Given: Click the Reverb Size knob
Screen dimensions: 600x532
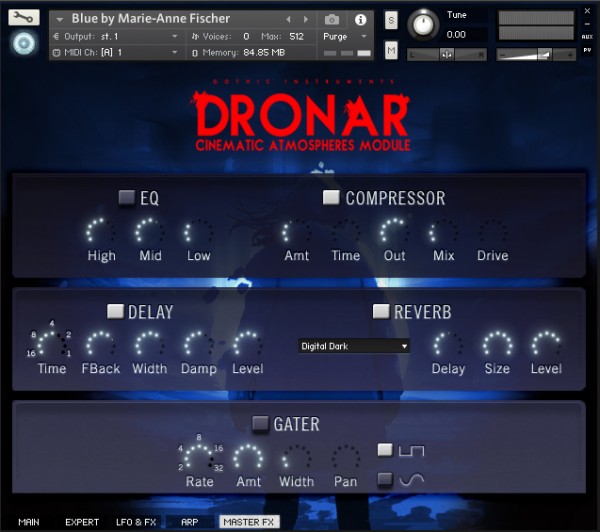Looking at the screenshot, I should pos(497,345).
